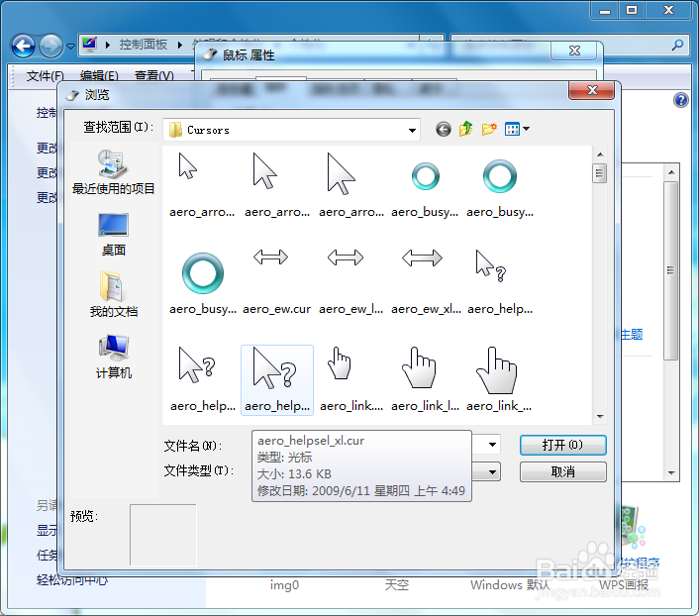Image resolution: width=699 pixels, height=616 pixels.
Task: Expand the view menu dropdown arrow
Action: coord(526,130)
